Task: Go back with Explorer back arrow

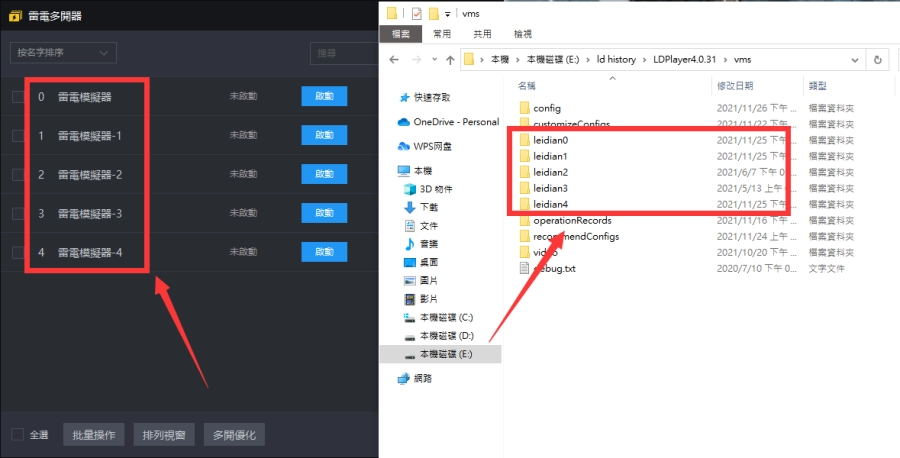Action: click(x=394, y=60)
